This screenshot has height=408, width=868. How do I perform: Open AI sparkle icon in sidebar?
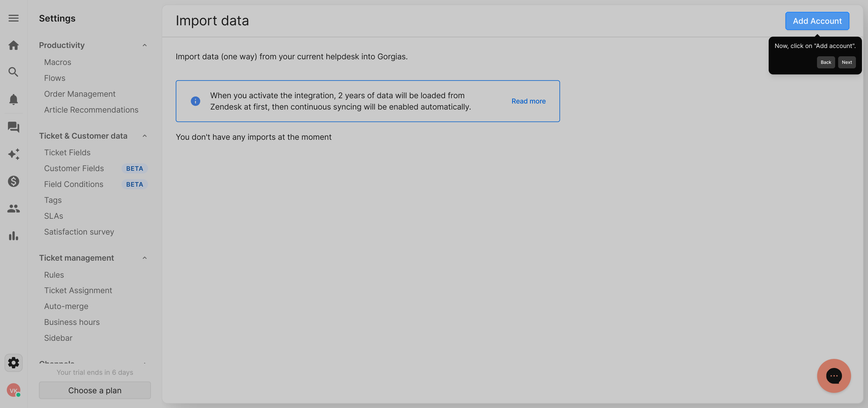click(x=14, y=154)
